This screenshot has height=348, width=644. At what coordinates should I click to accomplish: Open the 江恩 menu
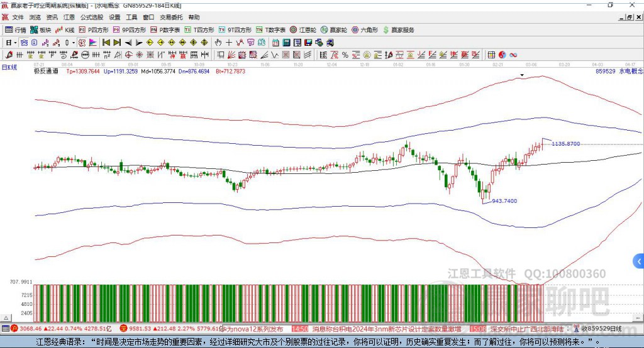[69, 17]
